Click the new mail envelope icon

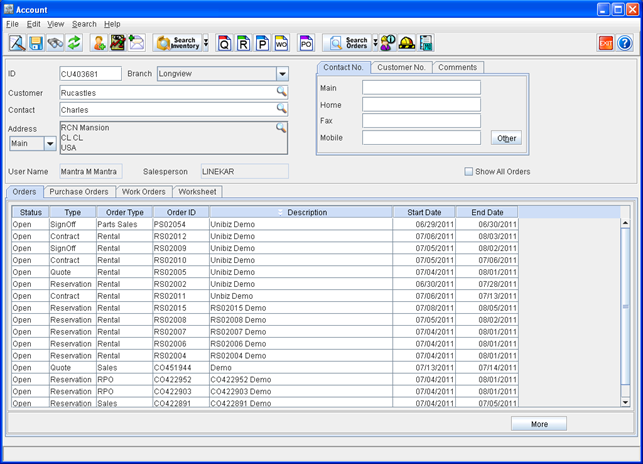coord(137,43)
